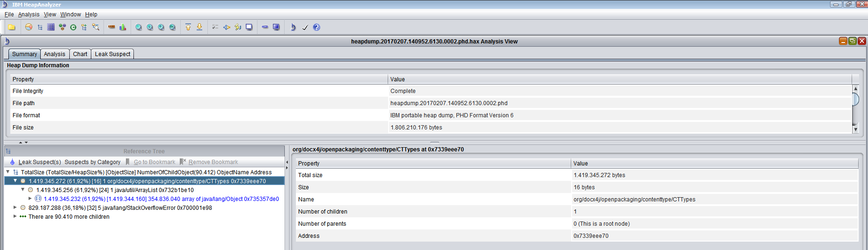This screenshot has height=250, width=868.
Task: Click the yellow down arrow toolbar icon
Action: coord(199,27)
